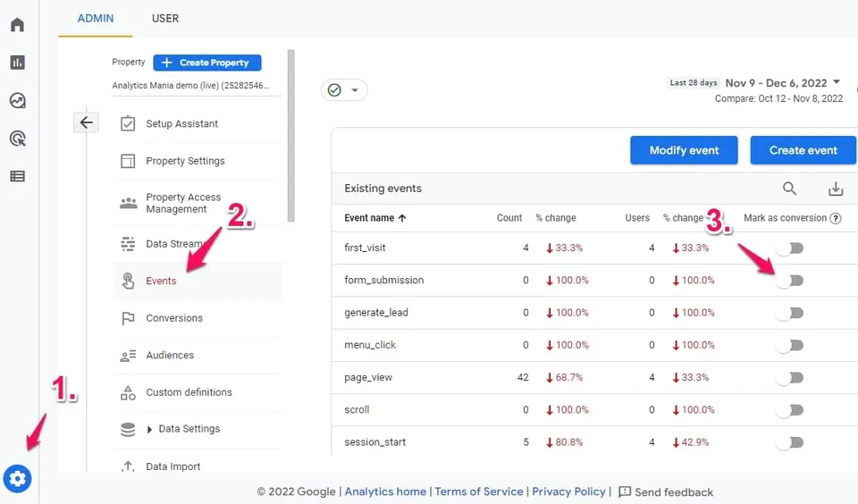Click the Setup Assistant checkbox icon
This screenshot has height=504, width=858.
point(128,123)
